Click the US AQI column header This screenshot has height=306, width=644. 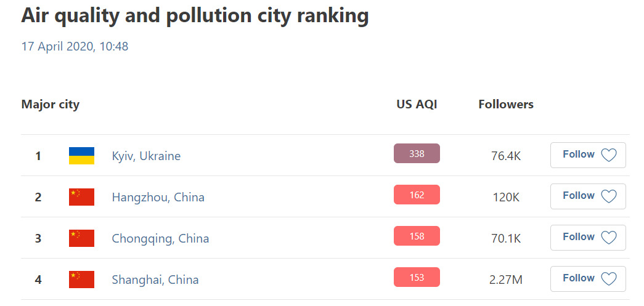417,104
